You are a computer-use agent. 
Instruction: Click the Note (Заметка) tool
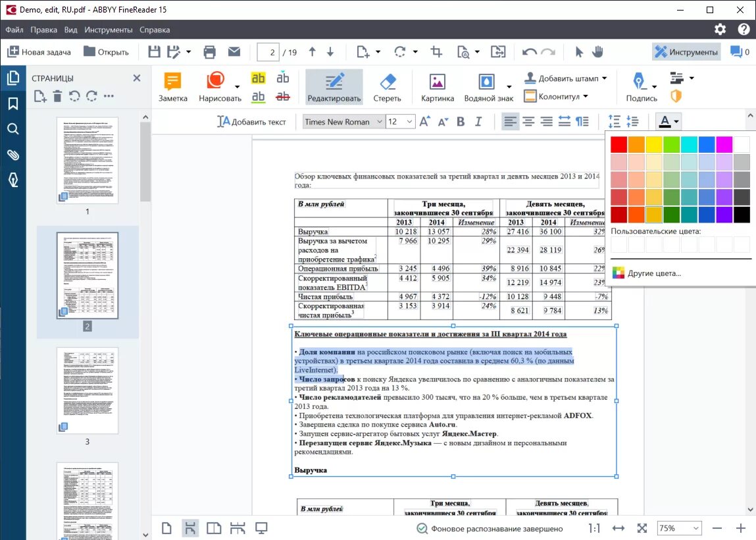click(172, 87)
